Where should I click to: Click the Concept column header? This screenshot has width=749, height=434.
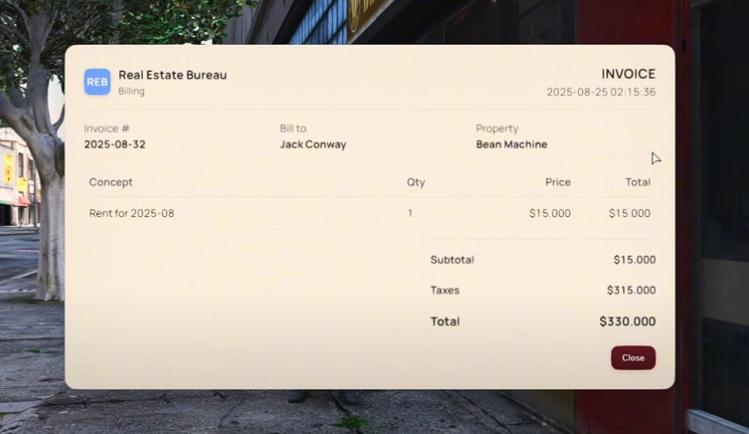click(x=111, y=182)
